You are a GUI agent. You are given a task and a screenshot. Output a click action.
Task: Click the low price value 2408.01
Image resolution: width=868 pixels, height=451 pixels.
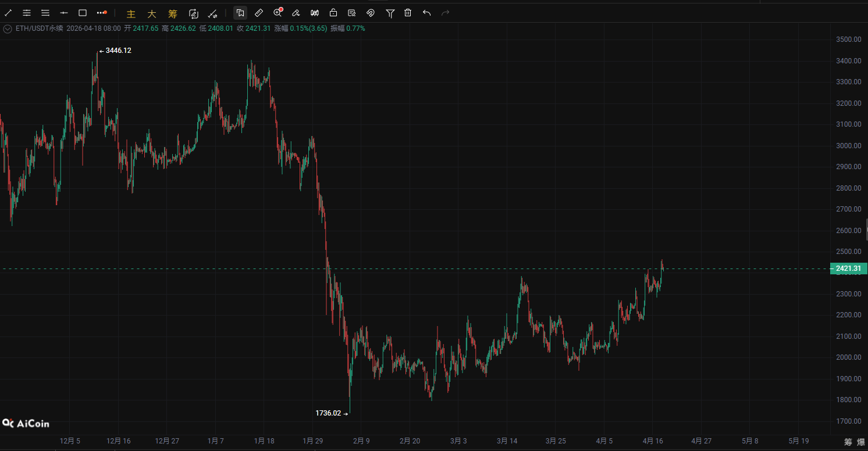220,28
